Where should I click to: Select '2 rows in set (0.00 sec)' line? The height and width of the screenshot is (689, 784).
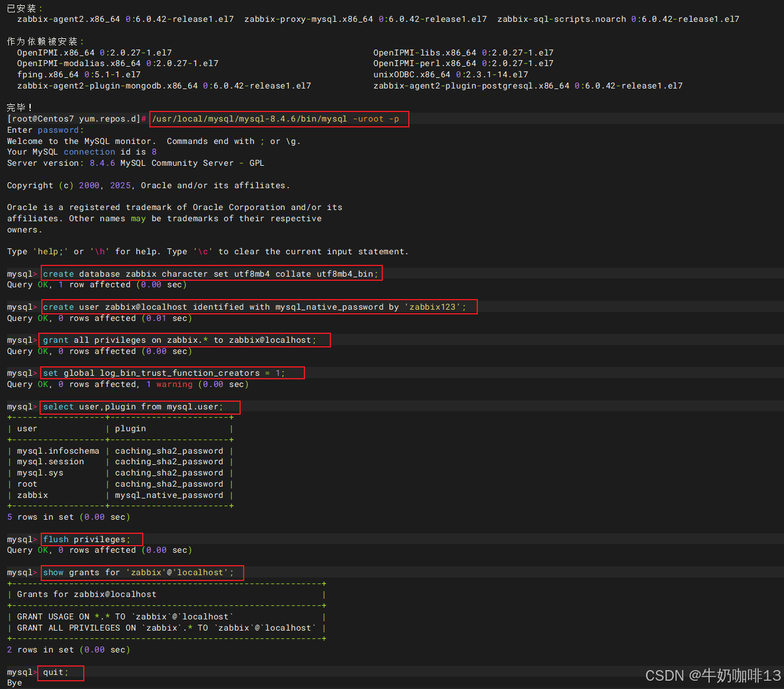pyautogui.click(x=68, y=649)
